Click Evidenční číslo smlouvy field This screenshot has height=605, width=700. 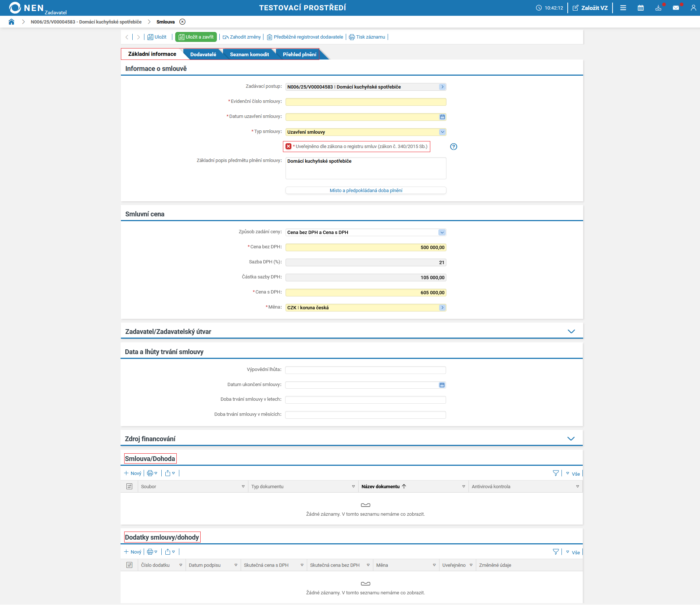[x=366, y=102]
